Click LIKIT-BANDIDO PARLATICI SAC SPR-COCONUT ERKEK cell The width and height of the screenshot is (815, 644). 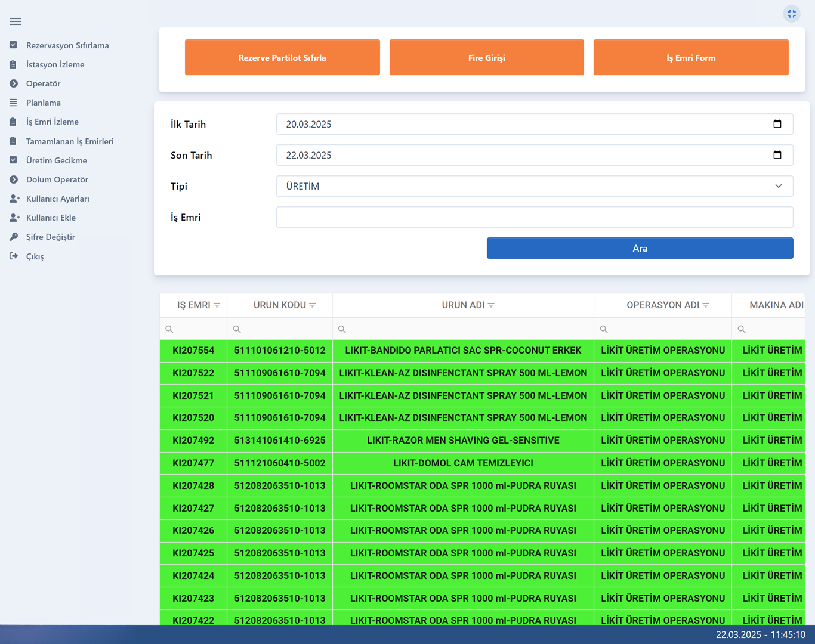click(x=463, y=351)
